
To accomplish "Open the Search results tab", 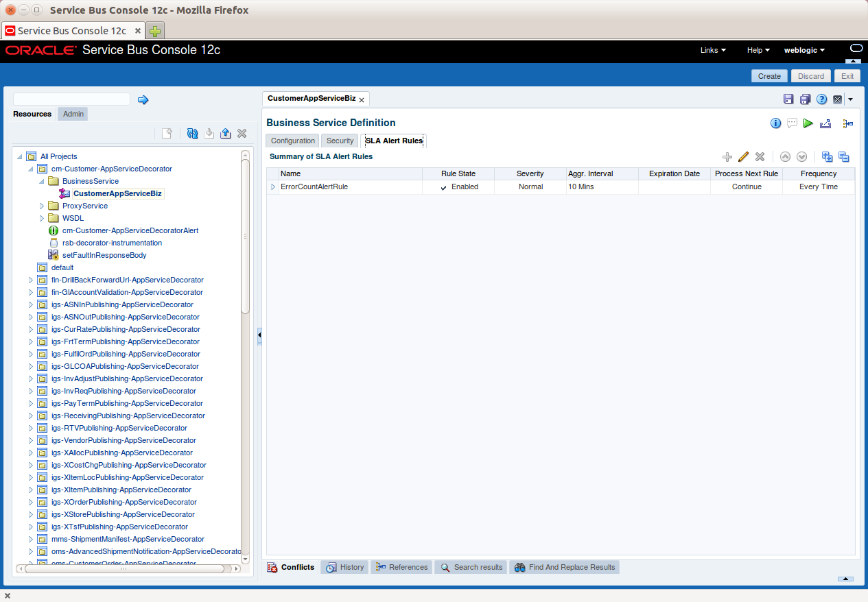I will coord(471,567).
